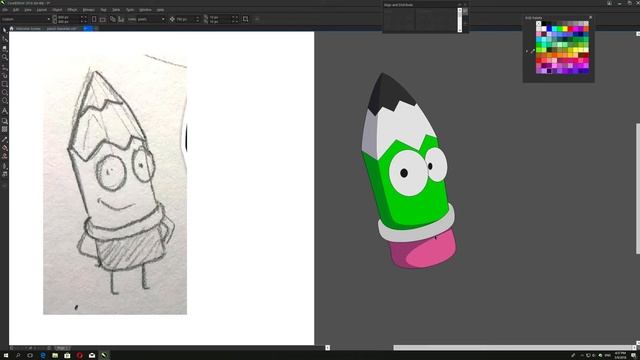The height and width of the screenshot is (360, 640).
Task: Click the Home icon beside document tabs
Action: (x=11, y=29)
